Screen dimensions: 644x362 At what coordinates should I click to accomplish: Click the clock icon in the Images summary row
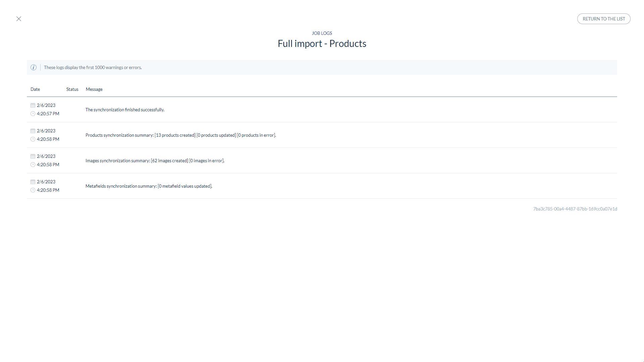(33, 165)
